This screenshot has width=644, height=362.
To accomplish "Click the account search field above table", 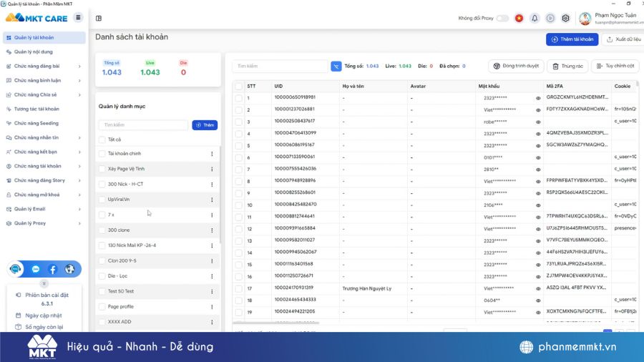I will click(x=279, y=66).
